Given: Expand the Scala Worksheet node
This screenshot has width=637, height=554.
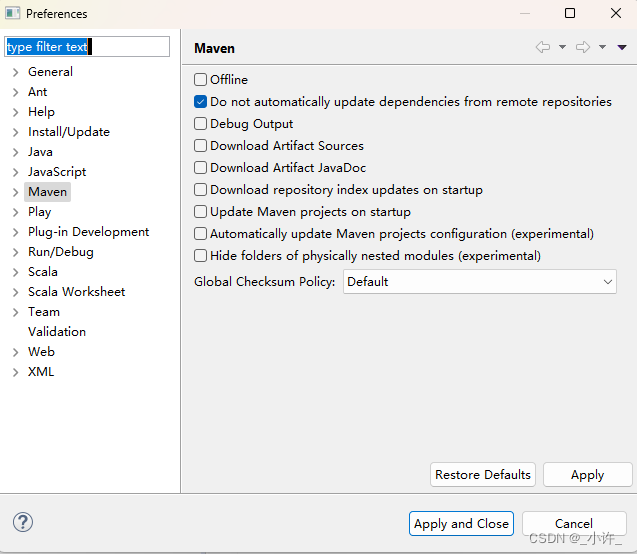Looking at the screenshot, I should tap(15, 292).
